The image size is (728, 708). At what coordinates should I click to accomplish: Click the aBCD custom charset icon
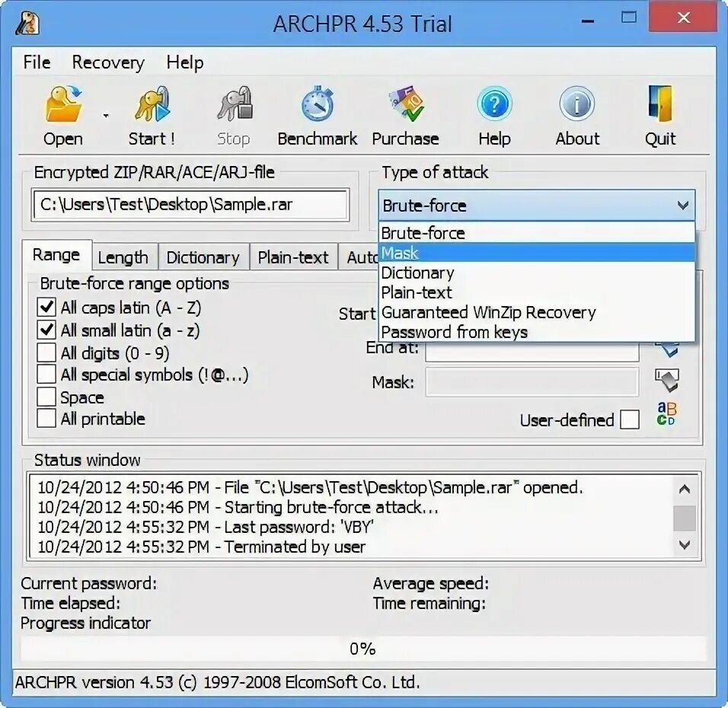(667, 413)
